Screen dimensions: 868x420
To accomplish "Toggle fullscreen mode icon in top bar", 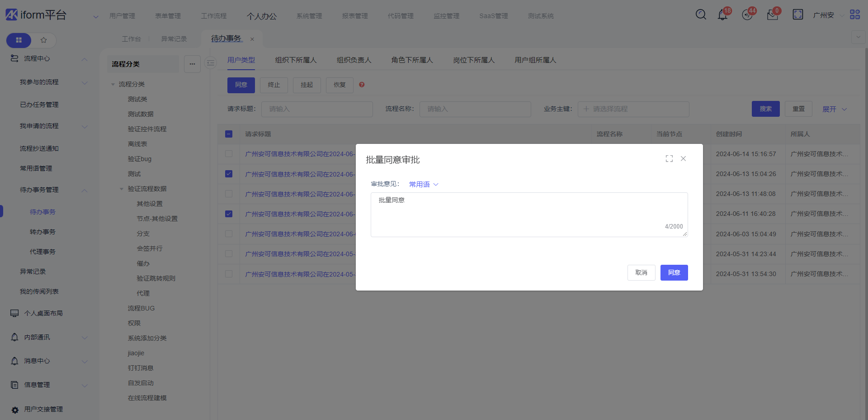I will click(x=797, y=14).
